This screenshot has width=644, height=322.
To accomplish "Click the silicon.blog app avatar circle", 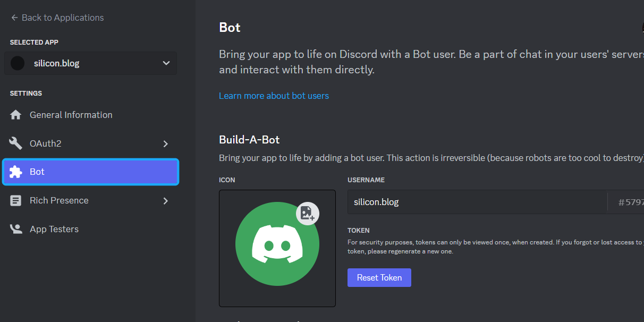I will [18, 63].
